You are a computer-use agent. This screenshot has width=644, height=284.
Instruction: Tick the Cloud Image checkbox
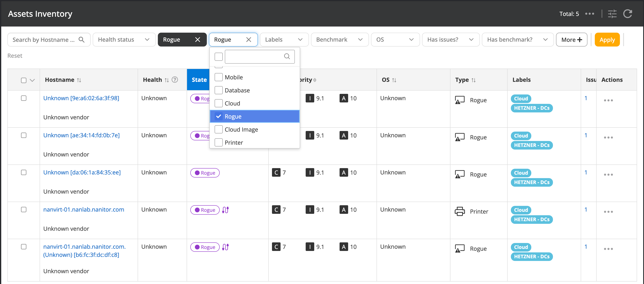point(218,129)
